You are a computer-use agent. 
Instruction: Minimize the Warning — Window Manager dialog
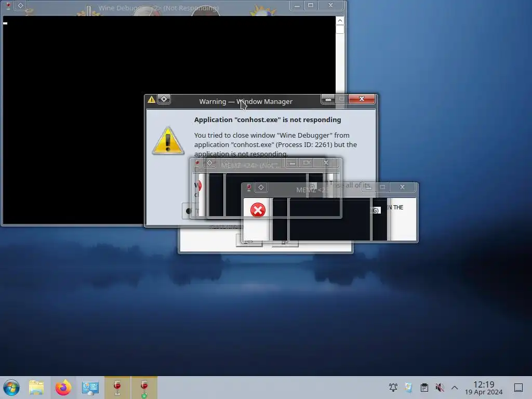click(328, 99)
